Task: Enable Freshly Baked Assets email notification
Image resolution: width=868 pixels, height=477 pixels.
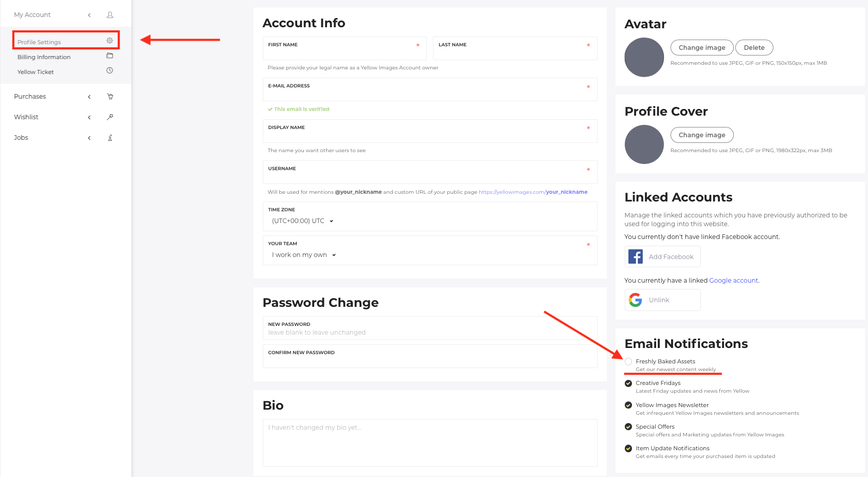Action: coord(628,362)
